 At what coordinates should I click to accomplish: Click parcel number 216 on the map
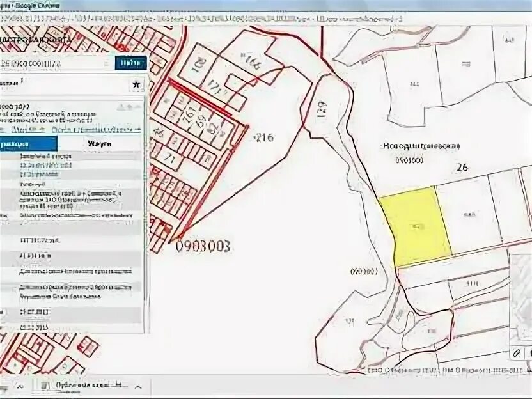(x=264, y=137)
